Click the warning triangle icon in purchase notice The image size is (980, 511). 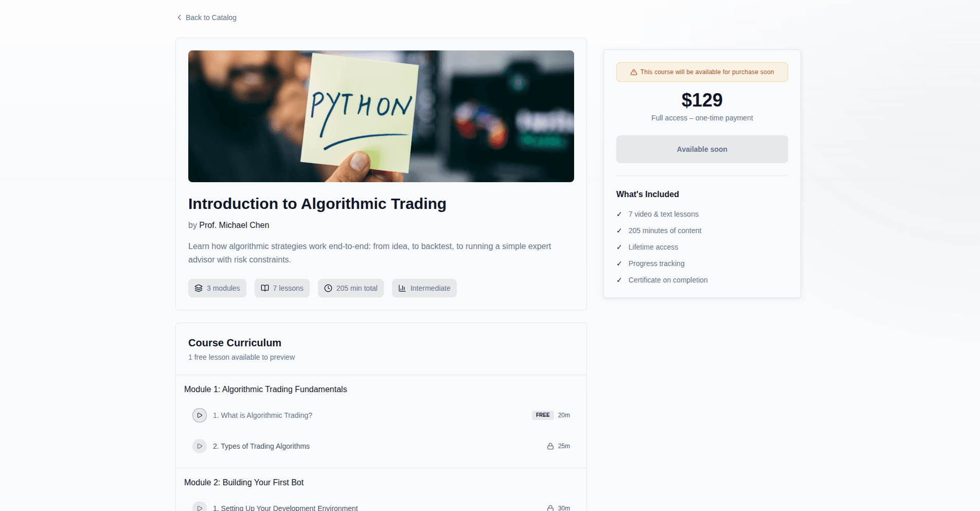coord(634,72)
